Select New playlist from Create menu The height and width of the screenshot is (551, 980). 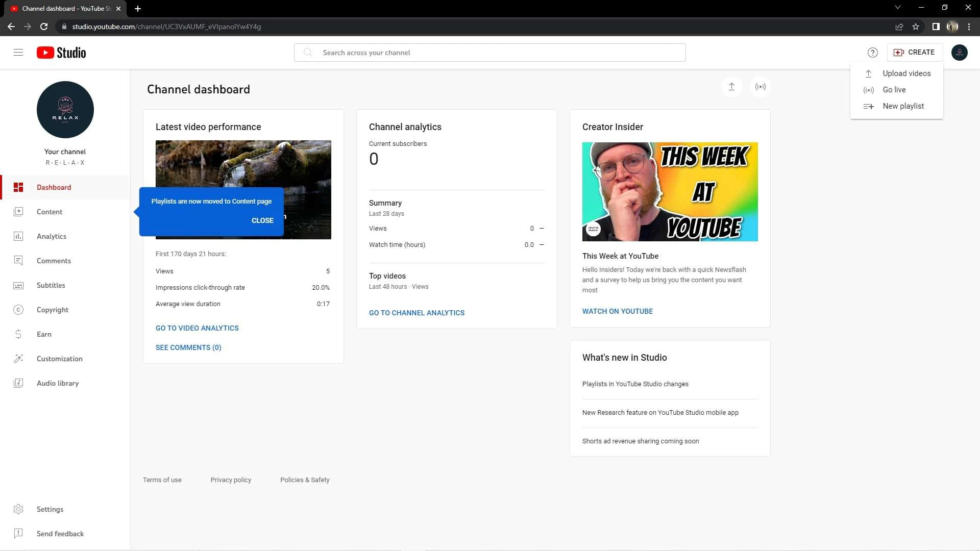click(903, 106)
